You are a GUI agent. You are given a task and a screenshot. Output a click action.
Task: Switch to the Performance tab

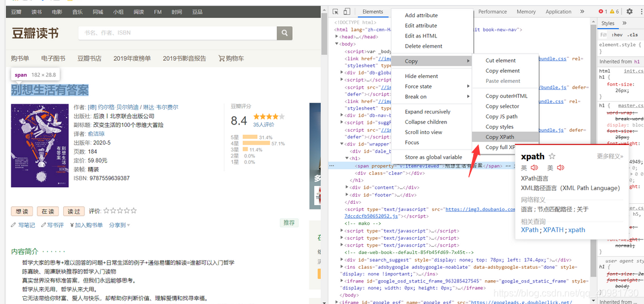(x=492, y=11)
